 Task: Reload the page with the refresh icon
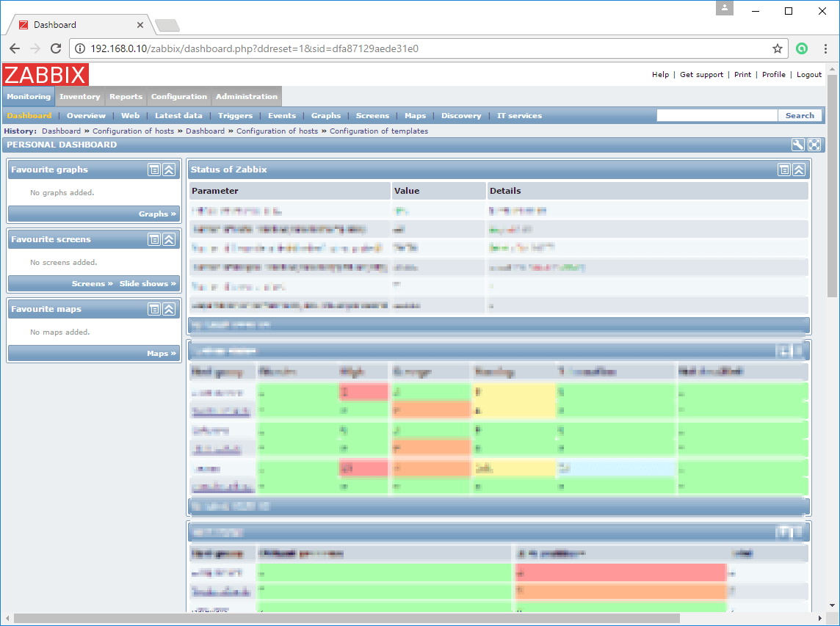tap(56, 48)
